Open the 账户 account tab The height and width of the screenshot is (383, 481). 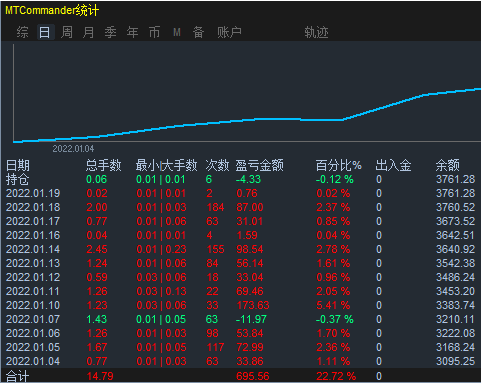(229, 32)
